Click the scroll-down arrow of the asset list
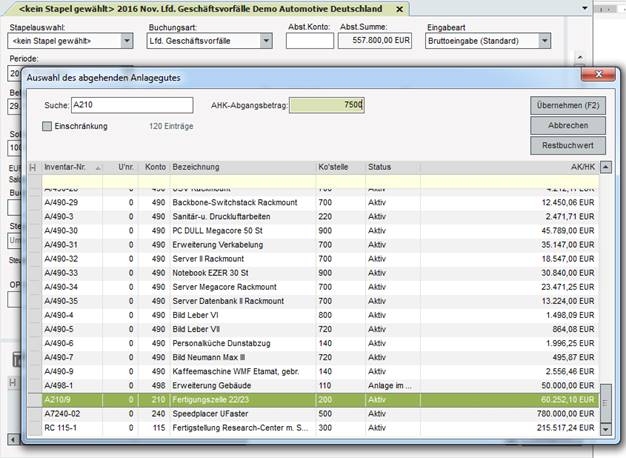 (x=606, y=430)
